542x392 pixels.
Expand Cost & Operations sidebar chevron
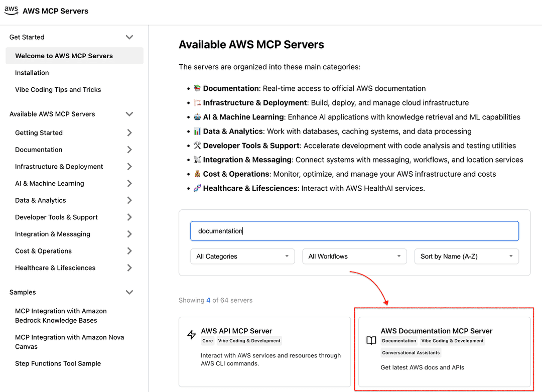point(129,251)
